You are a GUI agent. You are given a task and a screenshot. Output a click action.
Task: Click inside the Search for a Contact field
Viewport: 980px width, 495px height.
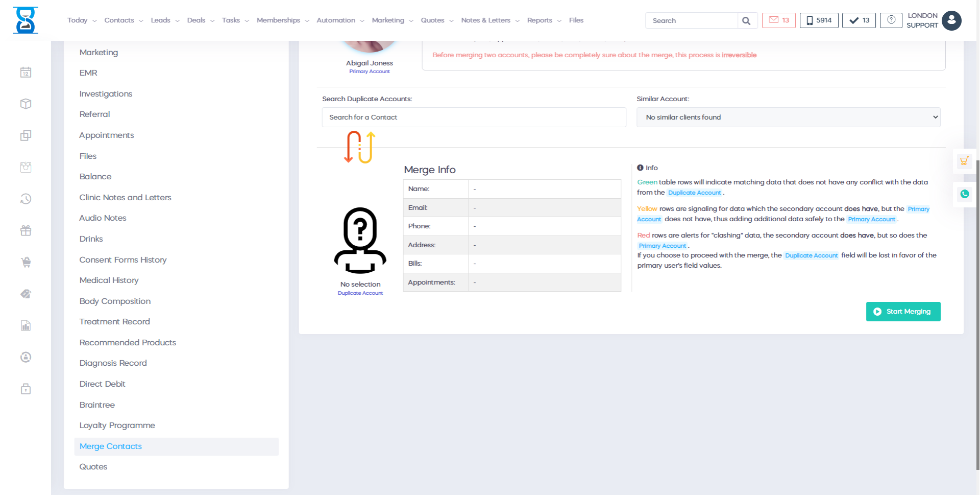point(474,117)
